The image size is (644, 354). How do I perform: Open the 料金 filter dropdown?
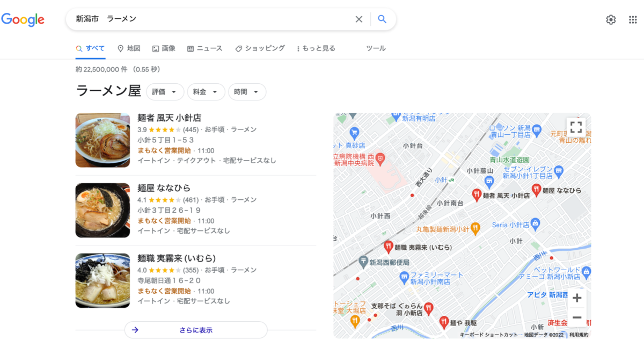pyautogui.click(x=206, y=92)
